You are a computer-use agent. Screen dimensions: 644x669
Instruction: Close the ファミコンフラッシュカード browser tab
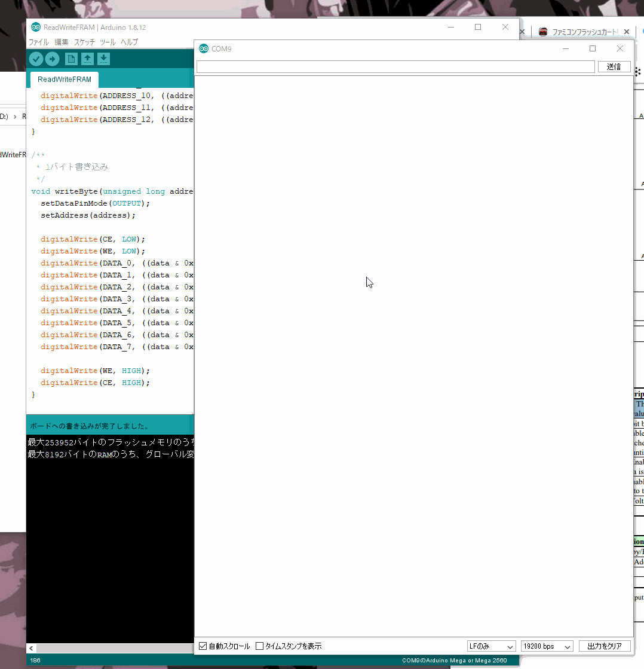click(627, 32)
